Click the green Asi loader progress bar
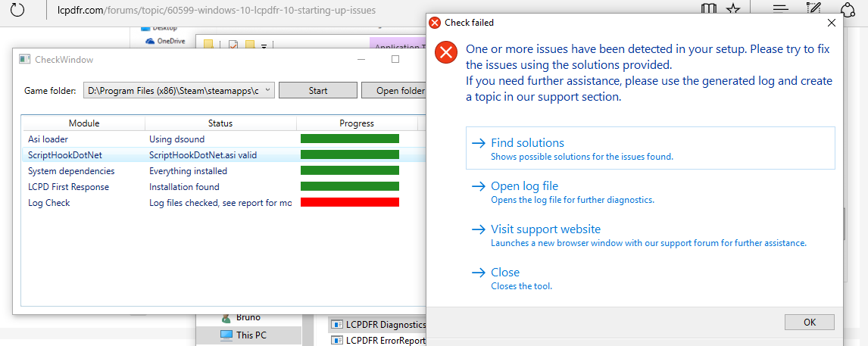This screenshot has width=868, height=346. (350, 139)
